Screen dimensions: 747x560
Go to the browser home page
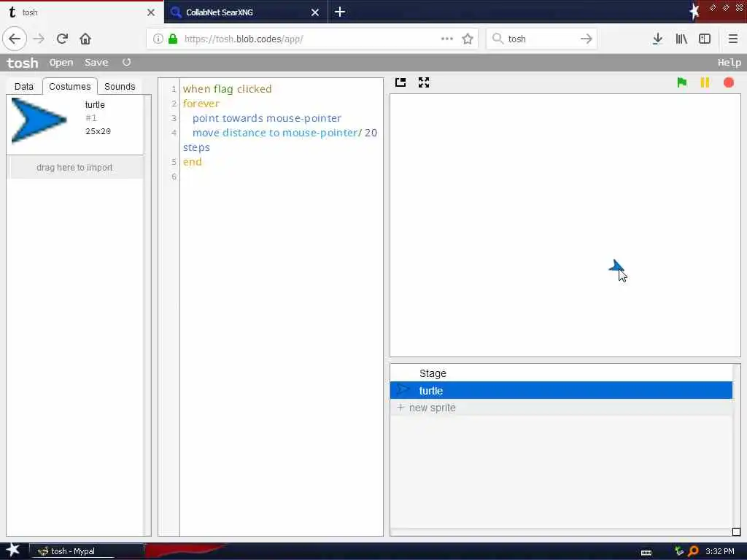tap(85, 39)
